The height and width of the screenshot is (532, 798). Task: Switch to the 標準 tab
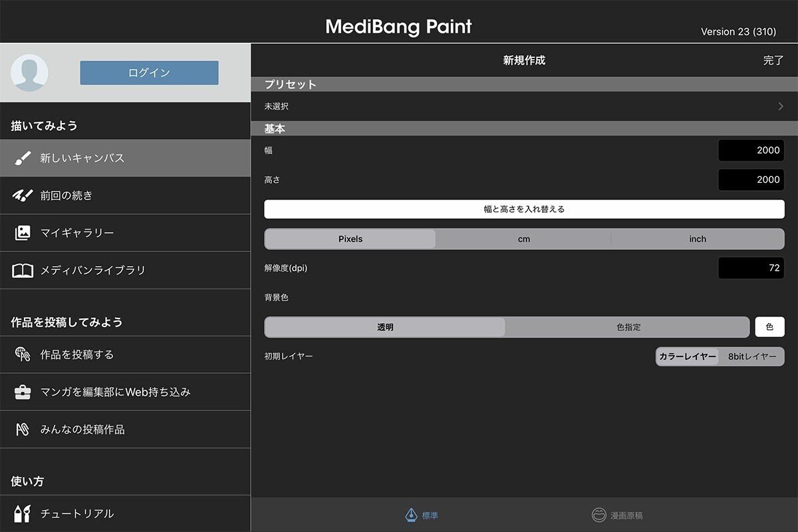[422, 515]
